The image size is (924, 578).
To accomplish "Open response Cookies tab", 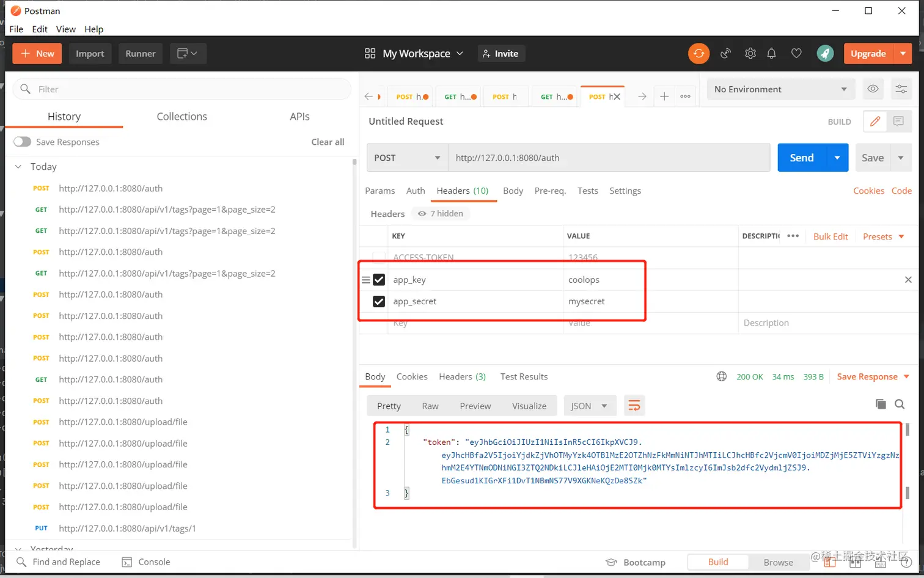I will tap(412, 376).
